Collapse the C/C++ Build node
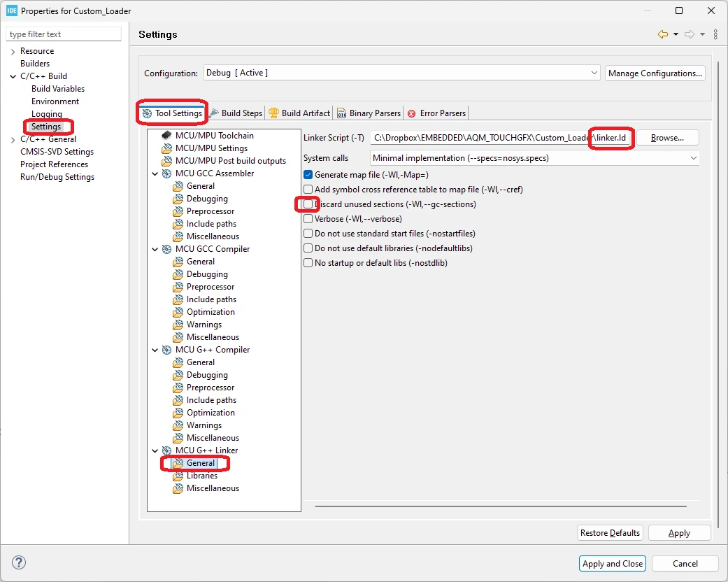This screenshot has height=582, width=728. tap(13, 76)
